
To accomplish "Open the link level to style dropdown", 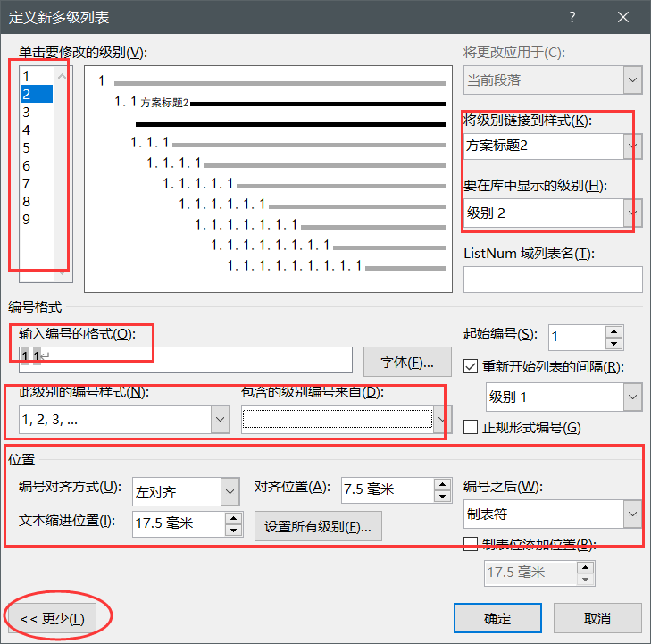I will tap(633, 145).
